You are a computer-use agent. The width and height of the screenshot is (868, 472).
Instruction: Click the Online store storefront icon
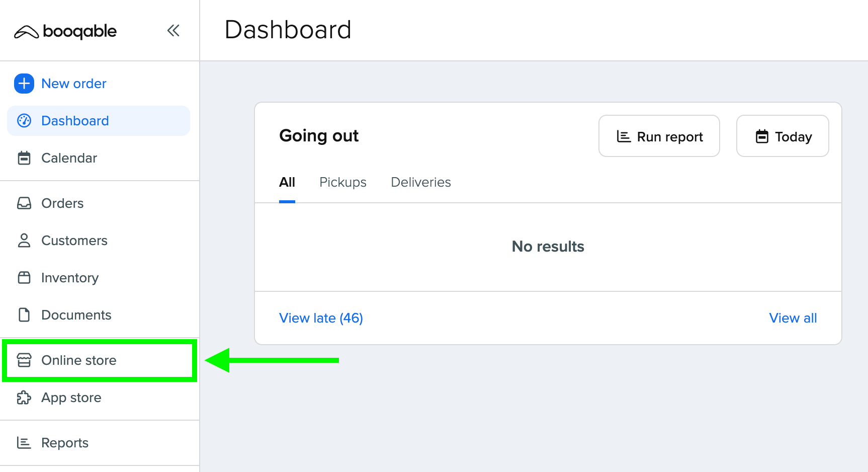(x=24, y=360)
